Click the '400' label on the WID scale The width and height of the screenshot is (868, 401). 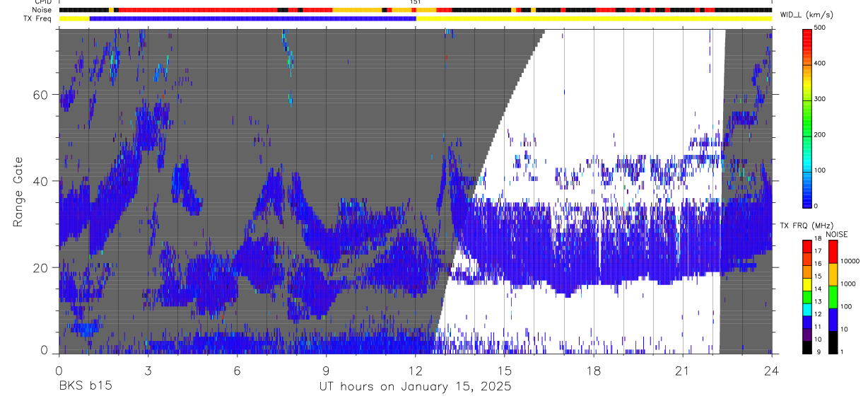(820, 64)
